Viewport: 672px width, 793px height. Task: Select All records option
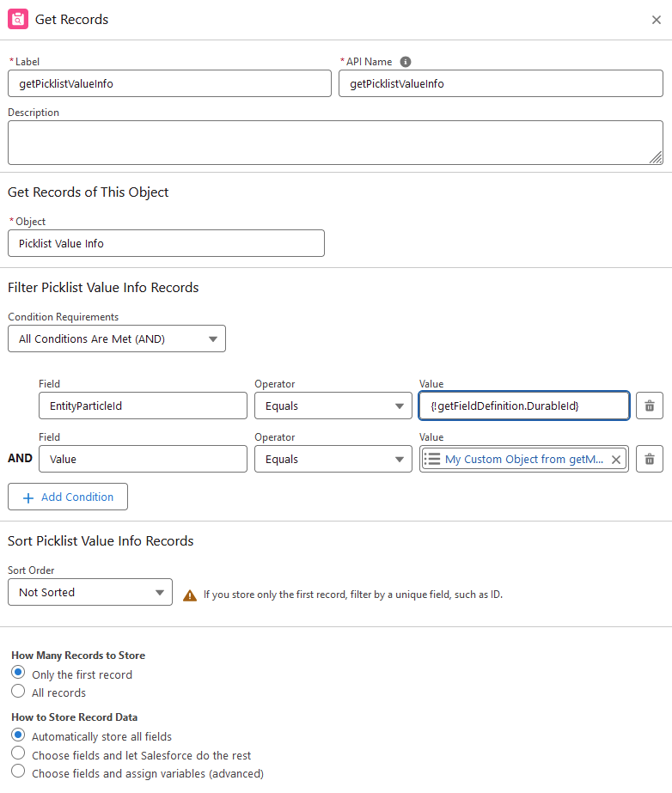pos(18,691)
